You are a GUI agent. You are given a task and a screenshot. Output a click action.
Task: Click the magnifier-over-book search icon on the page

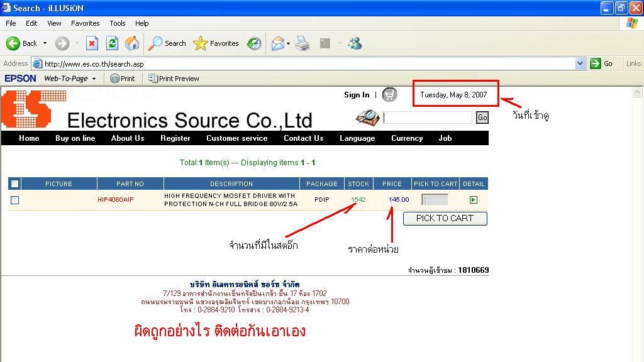[x=367, y=118]
